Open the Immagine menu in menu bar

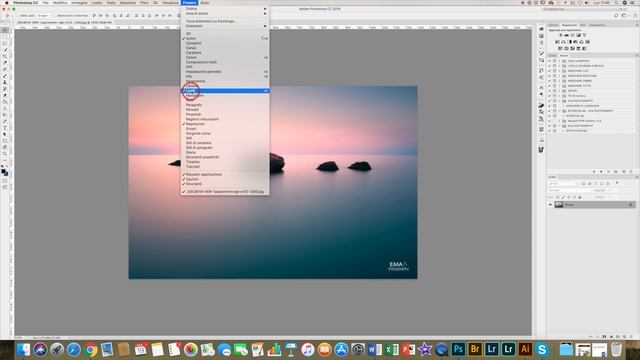click(79, 2)
